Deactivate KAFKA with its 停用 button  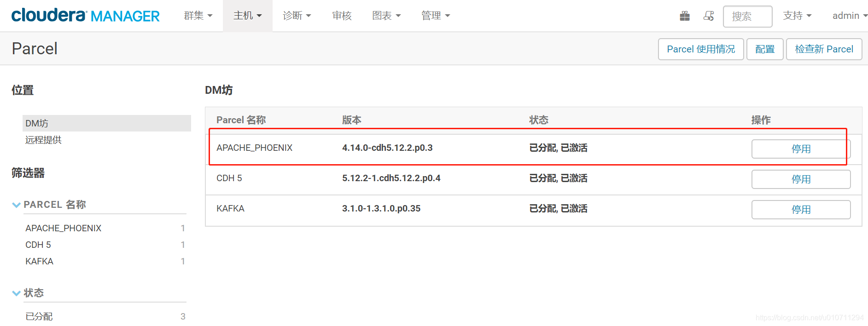801,210
